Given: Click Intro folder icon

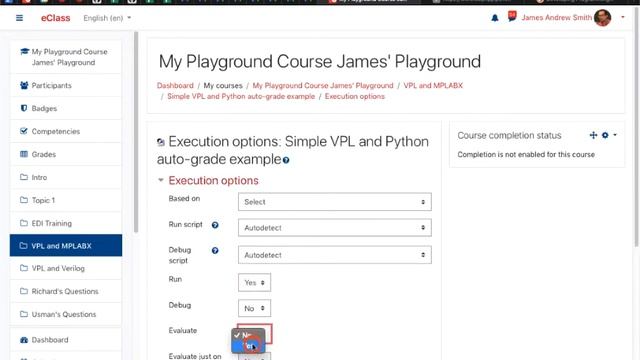Looking at the screenshot, I should (x=24, y=177).
